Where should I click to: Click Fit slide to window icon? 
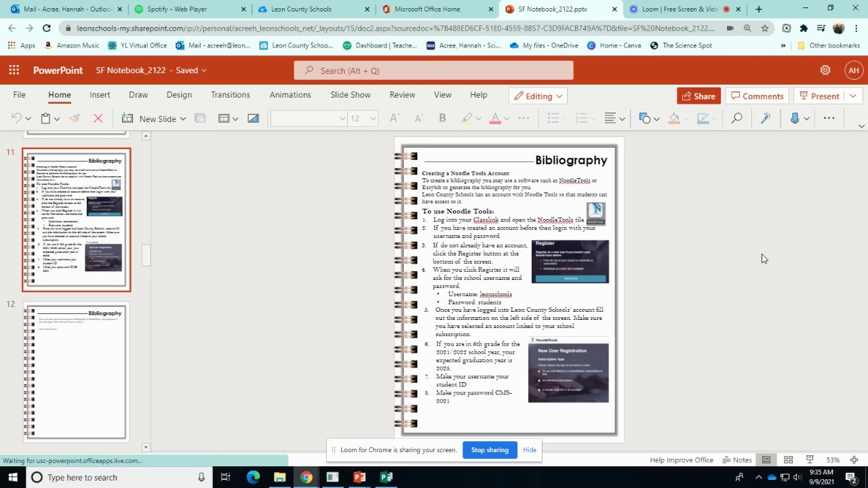point(854,460)
